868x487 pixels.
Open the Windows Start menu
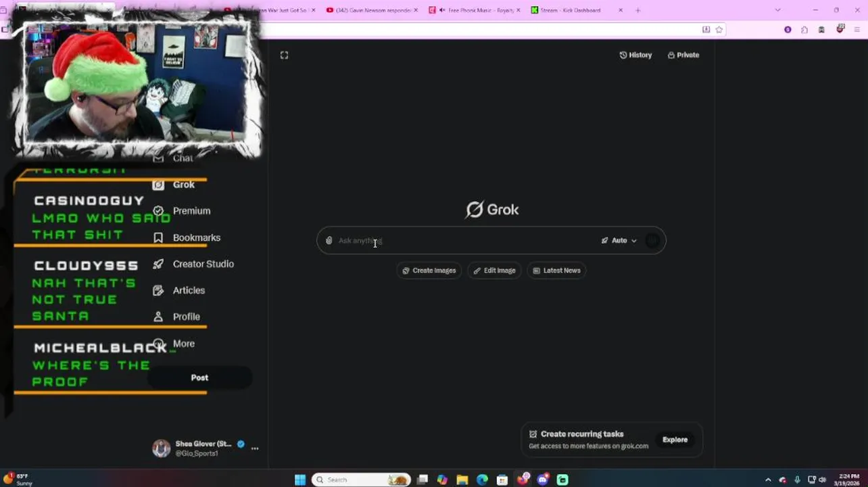(300, 480)
